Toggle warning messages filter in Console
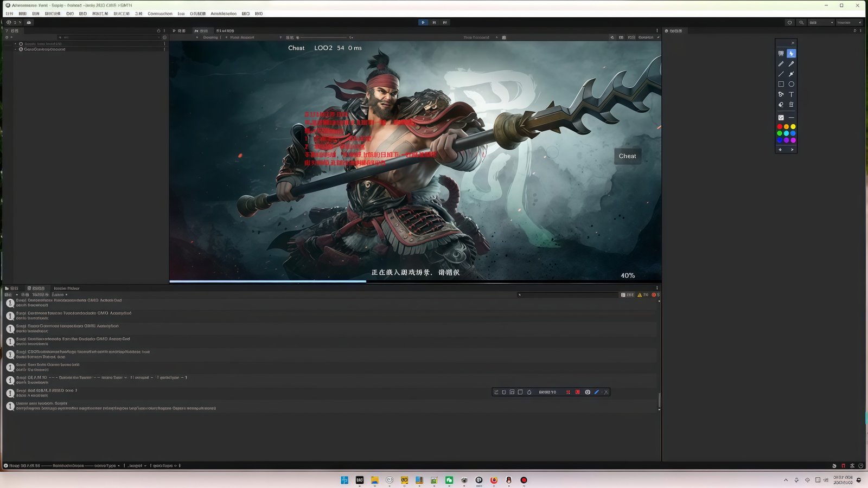 pyautogui.click(x=642, y=295)
